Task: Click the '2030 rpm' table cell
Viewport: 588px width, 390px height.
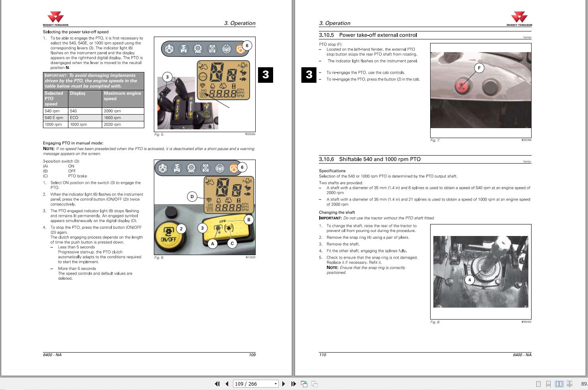Action: (x=123, y=125)
